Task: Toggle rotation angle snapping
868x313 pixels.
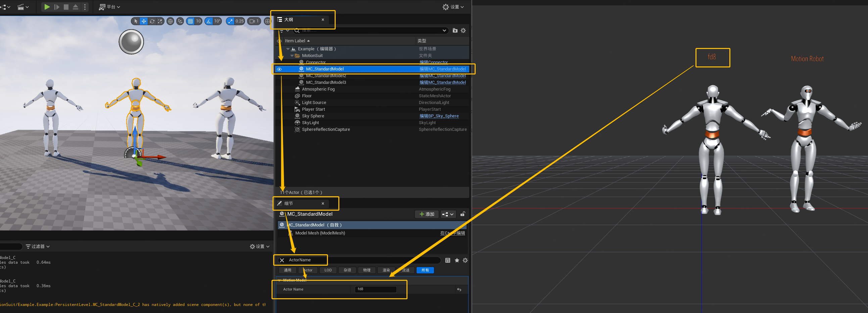Action: tap(209, 21)
